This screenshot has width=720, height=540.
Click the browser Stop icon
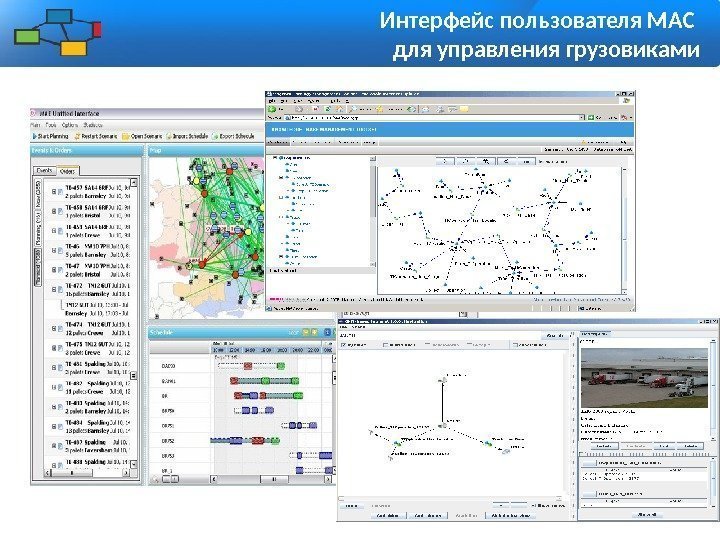pyautogui.click(x=315, y=109)
